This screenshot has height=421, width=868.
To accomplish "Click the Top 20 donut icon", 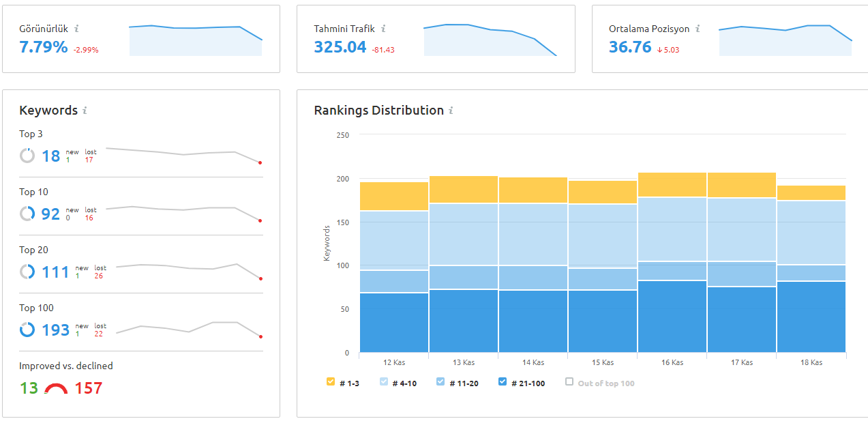I will [x=27, y=272].
